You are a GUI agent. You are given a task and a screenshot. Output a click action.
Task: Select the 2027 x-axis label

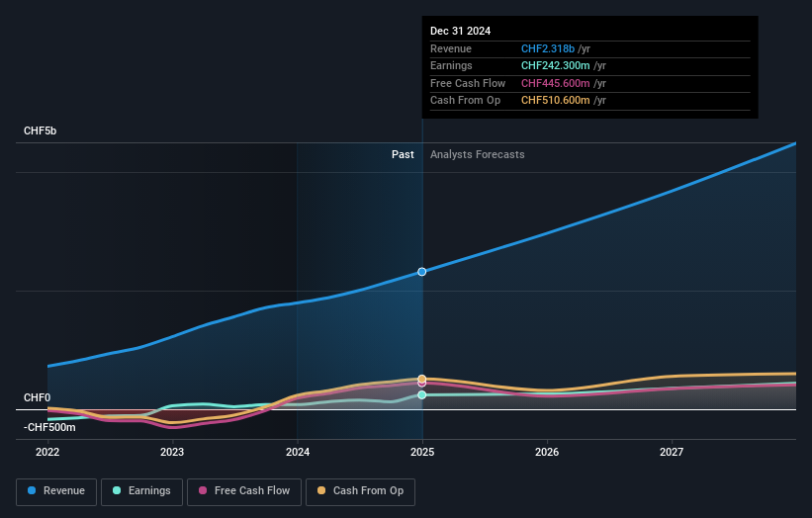tap(672, 453)
